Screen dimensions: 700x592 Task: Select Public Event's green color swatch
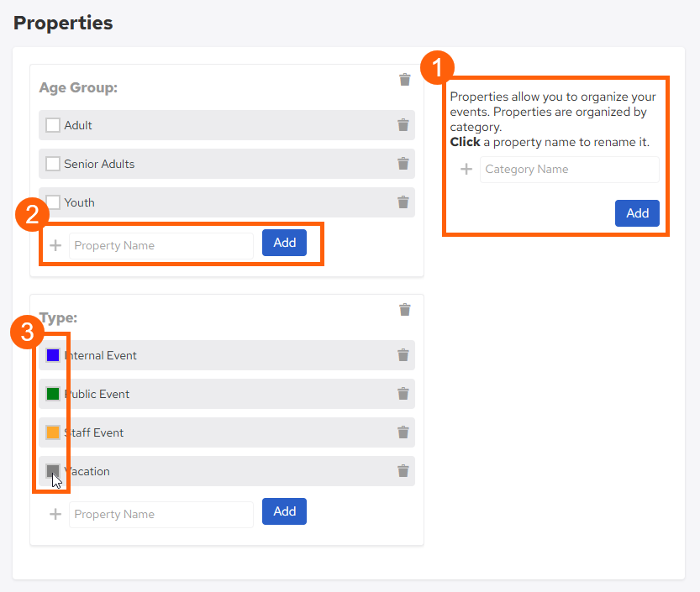click(x=54, y=393)
